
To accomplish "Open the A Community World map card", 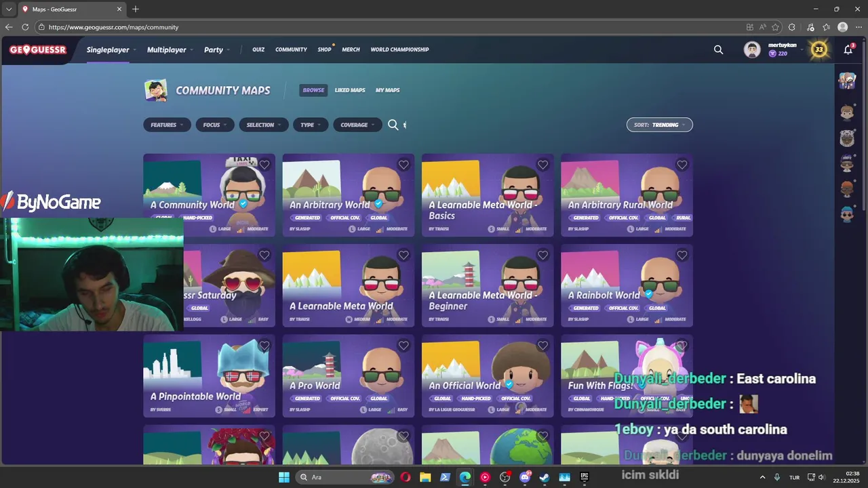I will pyautogui.click(x=209, y=195).
